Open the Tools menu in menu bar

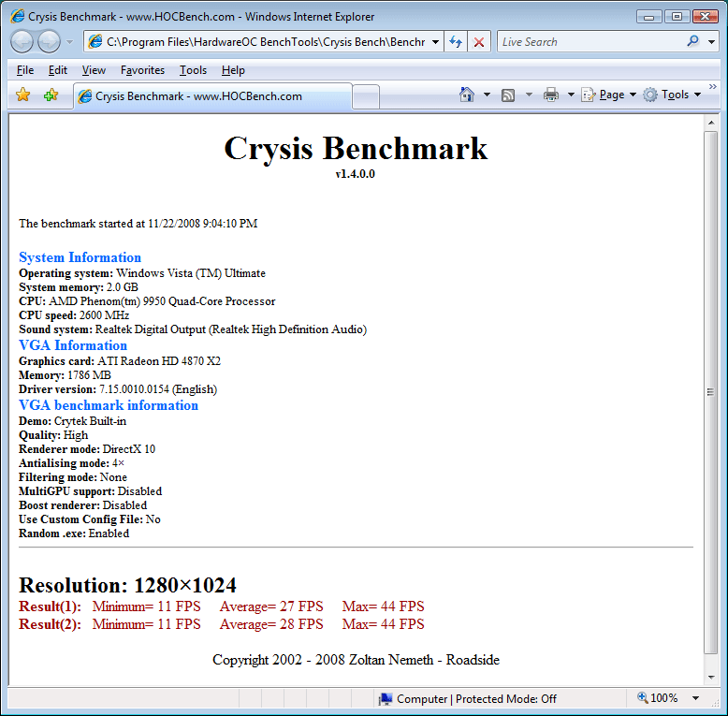point(193,70)
